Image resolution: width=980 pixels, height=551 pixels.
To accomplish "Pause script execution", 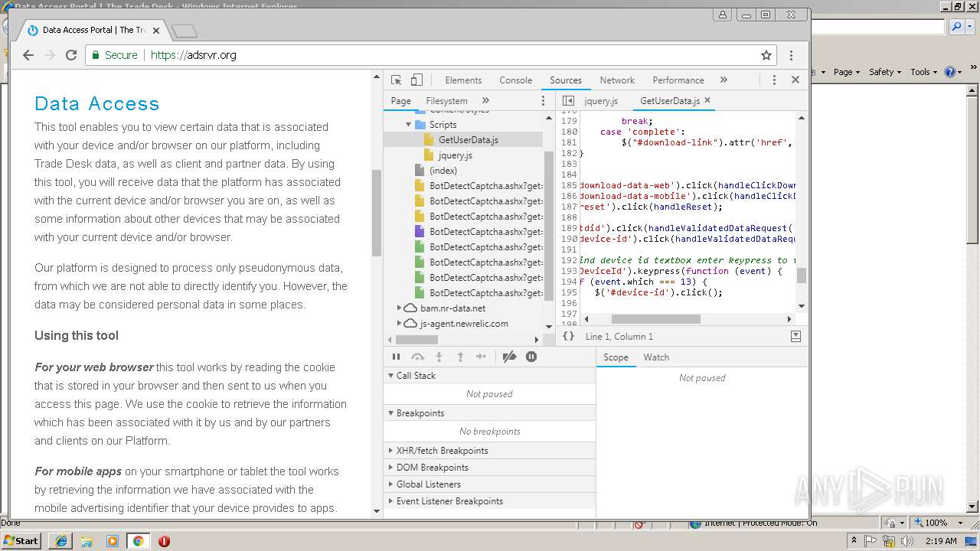I will (x=396, y=357).
